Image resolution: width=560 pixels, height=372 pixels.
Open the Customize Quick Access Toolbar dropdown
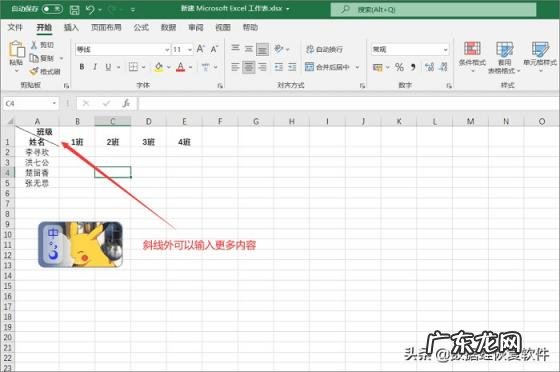pyautogui.click(x=133, y=10)
